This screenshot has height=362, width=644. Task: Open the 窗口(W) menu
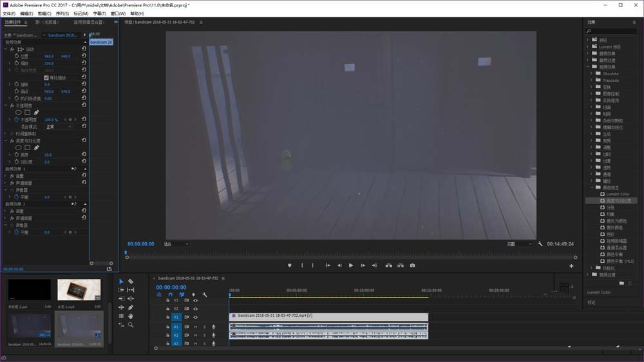[117, 13]
